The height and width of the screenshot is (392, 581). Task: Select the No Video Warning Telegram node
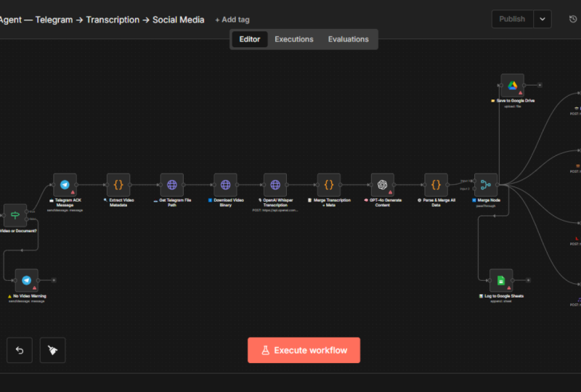point(27,280)
